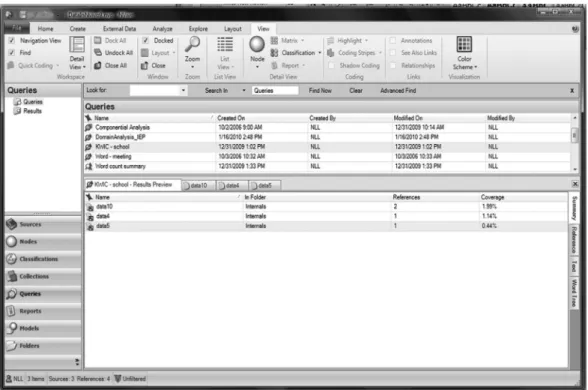Click the Unfiltered status bar indicator
The image size is (588, 390).
click(130, 379)
